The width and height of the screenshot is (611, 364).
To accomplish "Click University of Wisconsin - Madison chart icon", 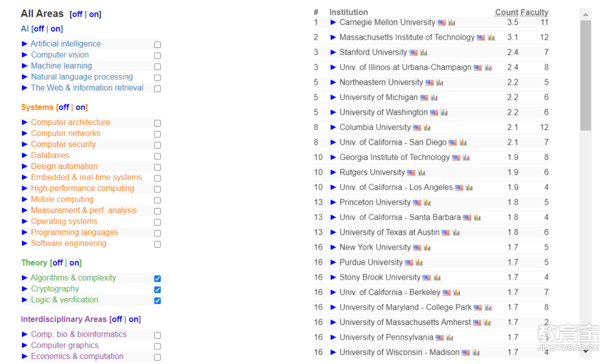I will 476,353.
